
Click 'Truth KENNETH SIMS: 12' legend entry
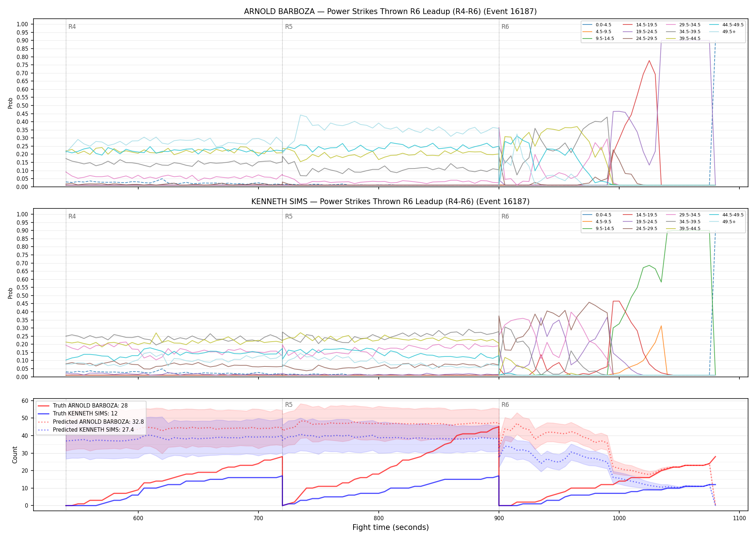[x=78, y=414]
